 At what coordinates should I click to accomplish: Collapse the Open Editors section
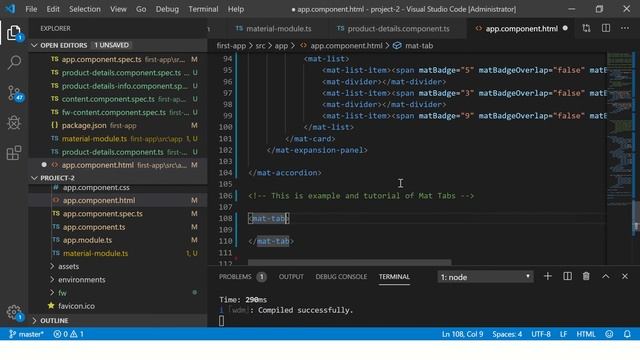pyautogui.click(x=34, y=45)
